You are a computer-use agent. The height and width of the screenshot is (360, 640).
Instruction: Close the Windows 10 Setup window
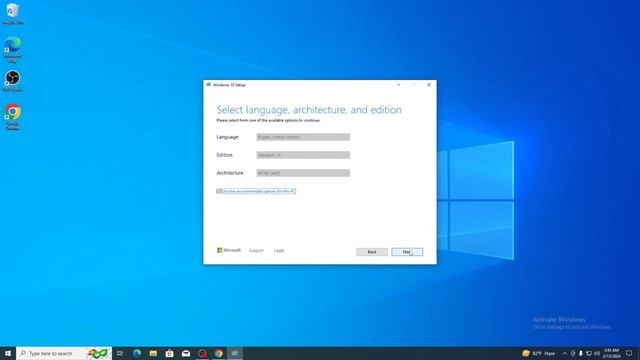pos(429,85)
